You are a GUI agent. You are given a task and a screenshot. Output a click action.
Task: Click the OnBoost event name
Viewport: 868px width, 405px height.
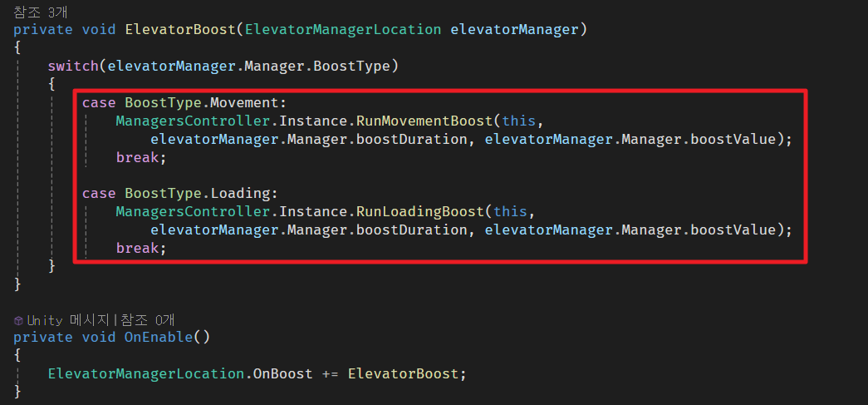283,374
